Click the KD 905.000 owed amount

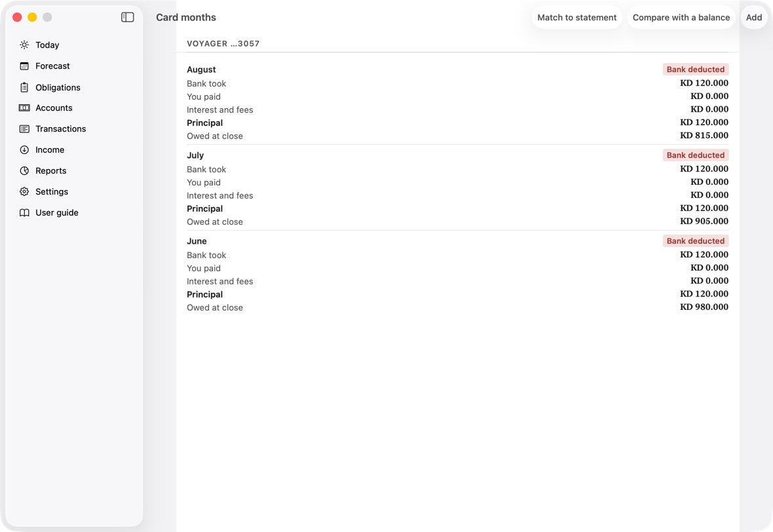pyautogui.click(x=704, y=221)
